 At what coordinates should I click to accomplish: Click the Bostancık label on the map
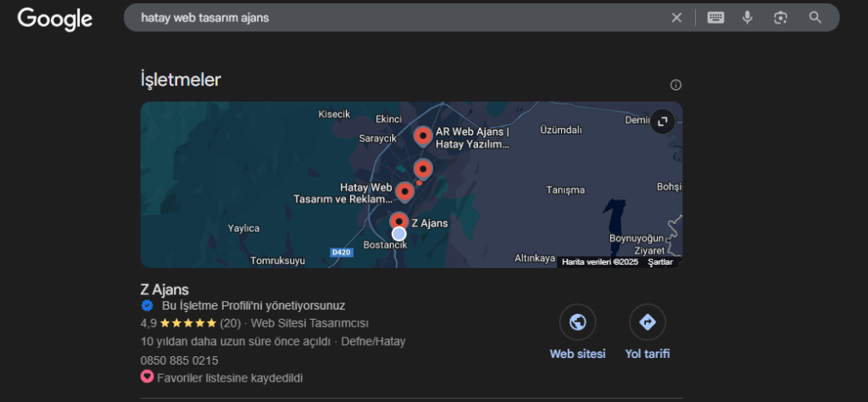tap(386, 245)
